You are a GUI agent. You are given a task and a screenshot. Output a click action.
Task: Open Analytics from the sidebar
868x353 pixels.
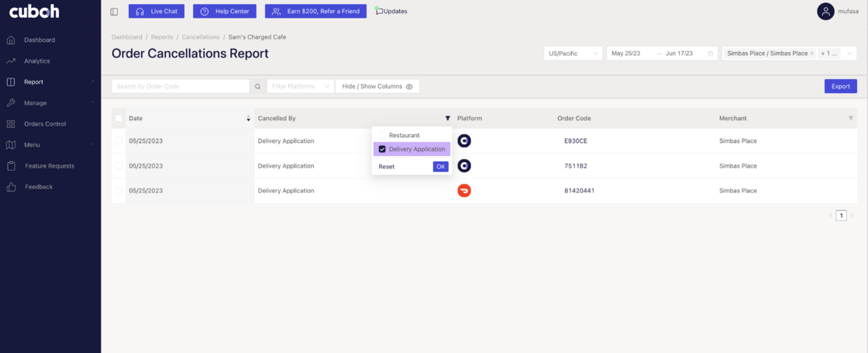click(x=36, y=61)
